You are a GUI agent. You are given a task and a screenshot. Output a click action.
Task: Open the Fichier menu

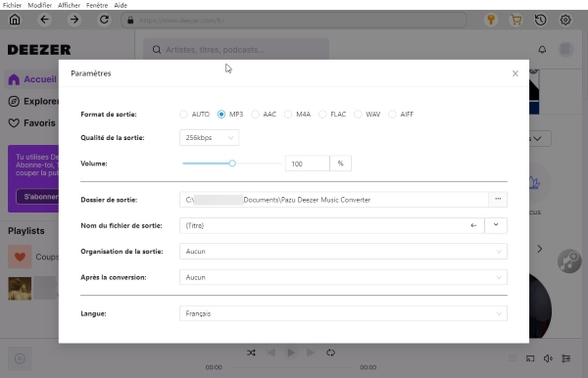[12, 5]
